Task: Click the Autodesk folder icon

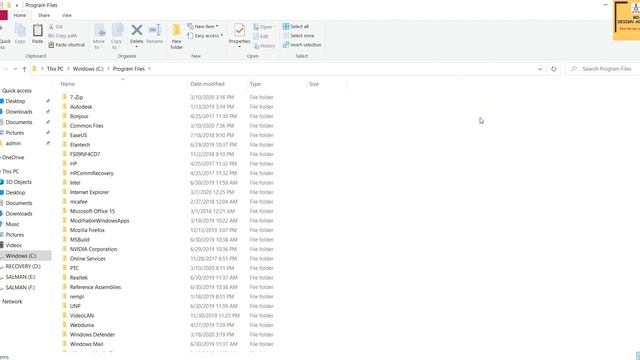Action: tap(64, 107)
